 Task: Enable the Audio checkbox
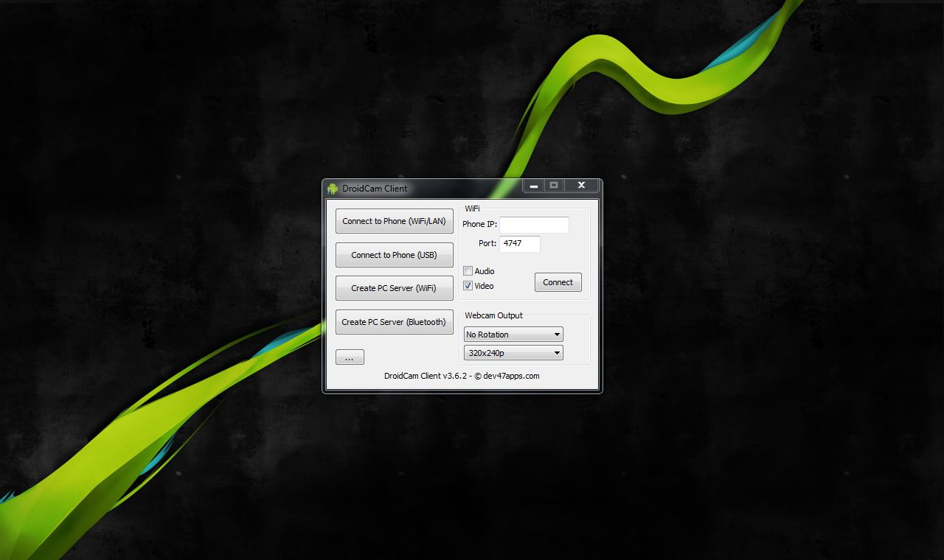468,271
